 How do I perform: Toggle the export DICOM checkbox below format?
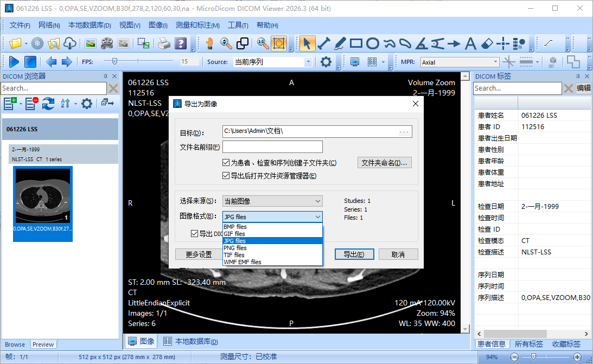click(194, 234)
